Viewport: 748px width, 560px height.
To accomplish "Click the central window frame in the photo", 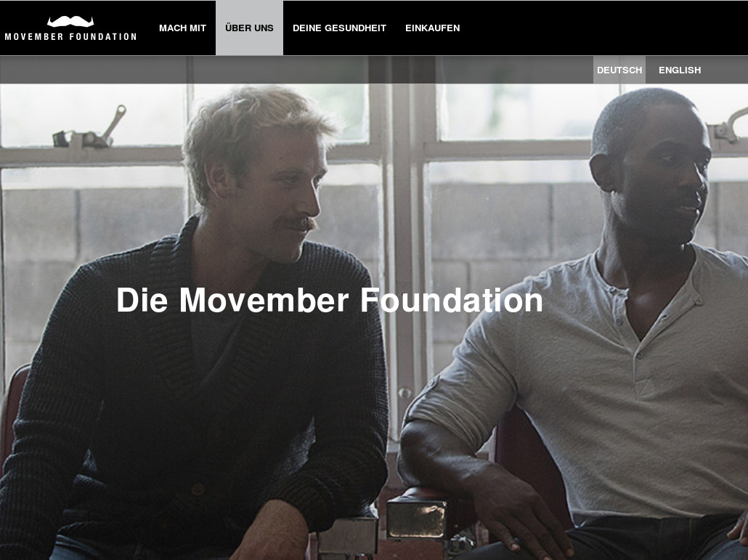I will 404,238.
